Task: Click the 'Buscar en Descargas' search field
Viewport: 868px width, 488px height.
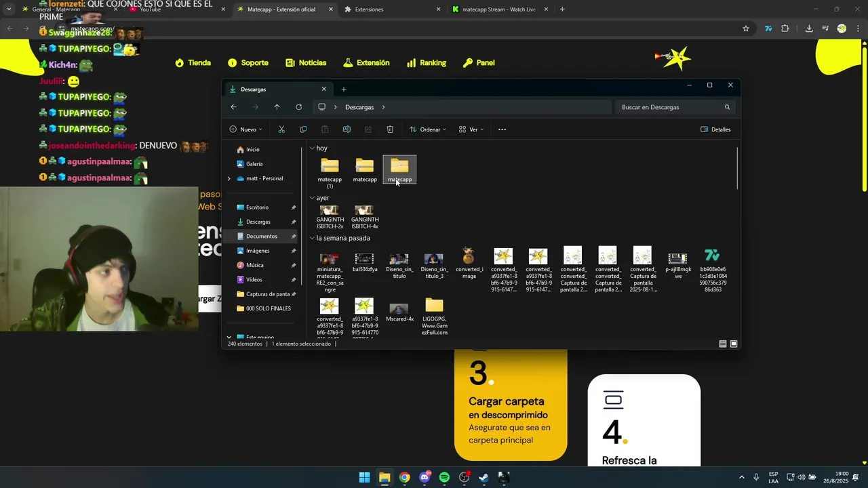Action: pyautogui.click(x=675, y=107)
